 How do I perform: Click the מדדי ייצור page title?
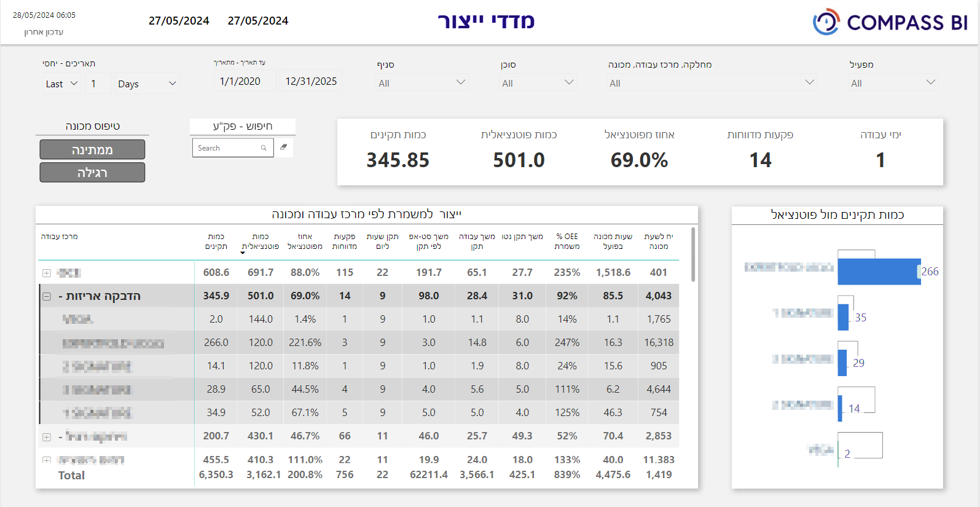click(486, 22)
